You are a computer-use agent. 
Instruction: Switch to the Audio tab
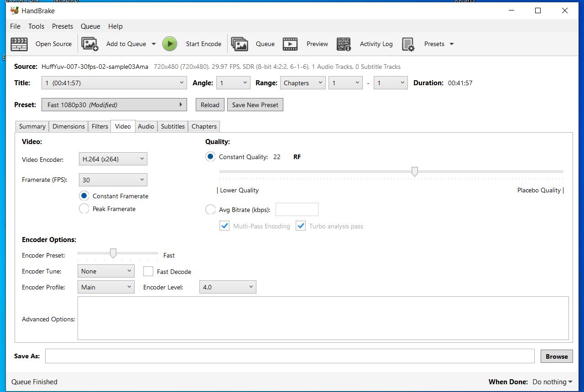pyautogui.click(x=146, y=126)
